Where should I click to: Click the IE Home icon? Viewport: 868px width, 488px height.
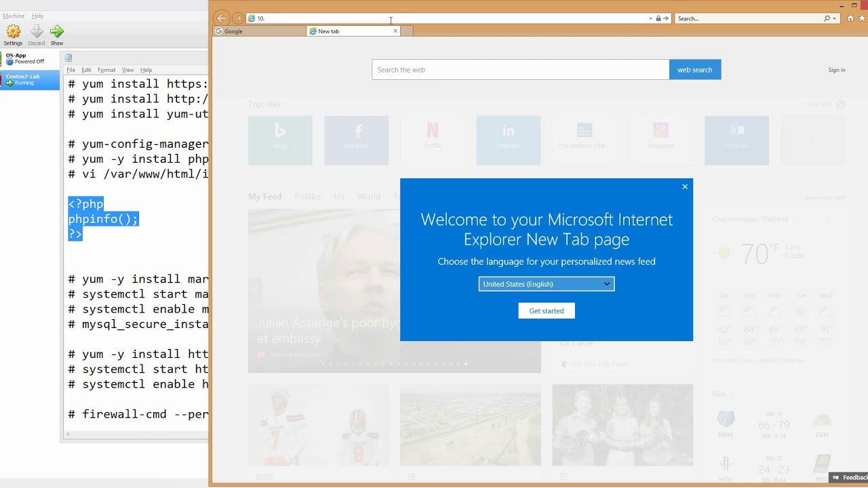click(x=850, y=18)
